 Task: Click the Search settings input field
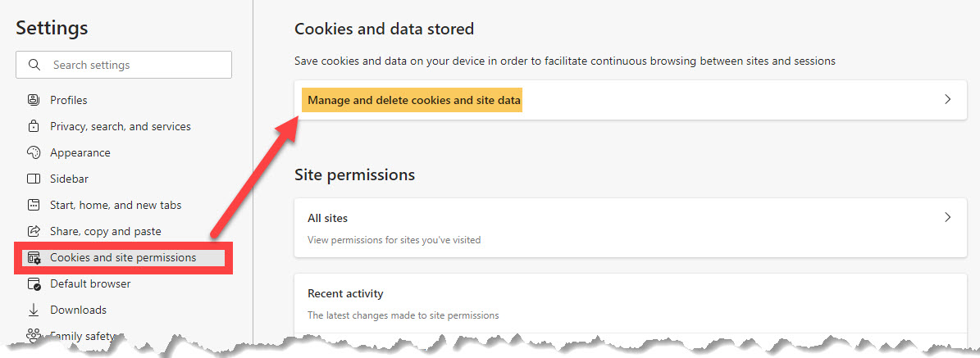tap(124, 65)
